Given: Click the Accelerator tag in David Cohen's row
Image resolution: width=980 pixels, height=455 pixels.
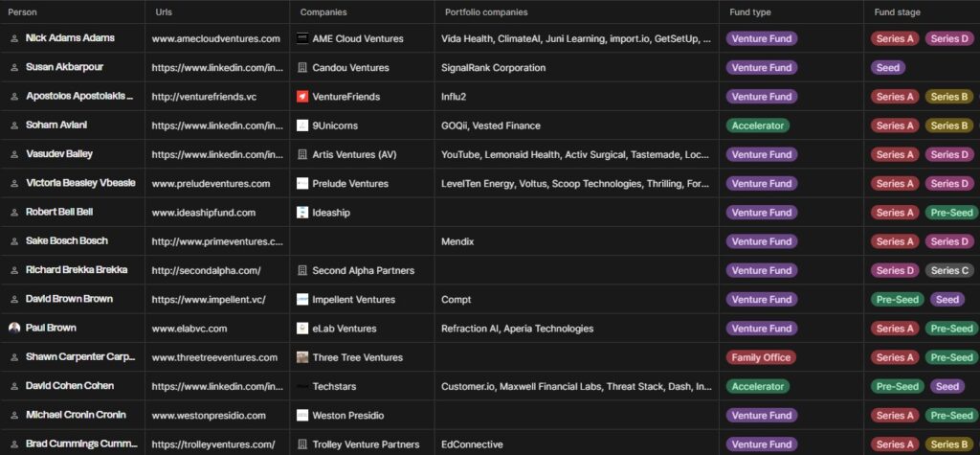Looking at the screenshot, I should coord(758,386).
